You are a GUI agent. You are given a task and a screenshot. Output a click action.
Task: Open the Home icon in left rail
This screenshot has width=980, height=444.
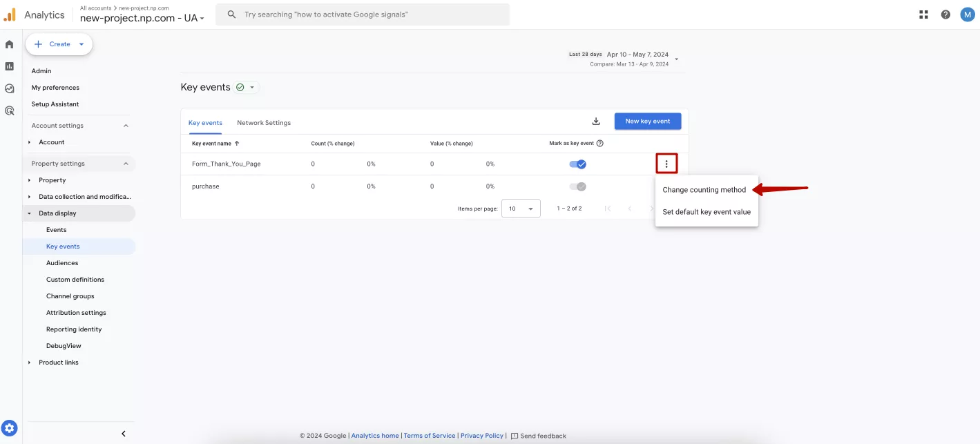tap(9, 44)
